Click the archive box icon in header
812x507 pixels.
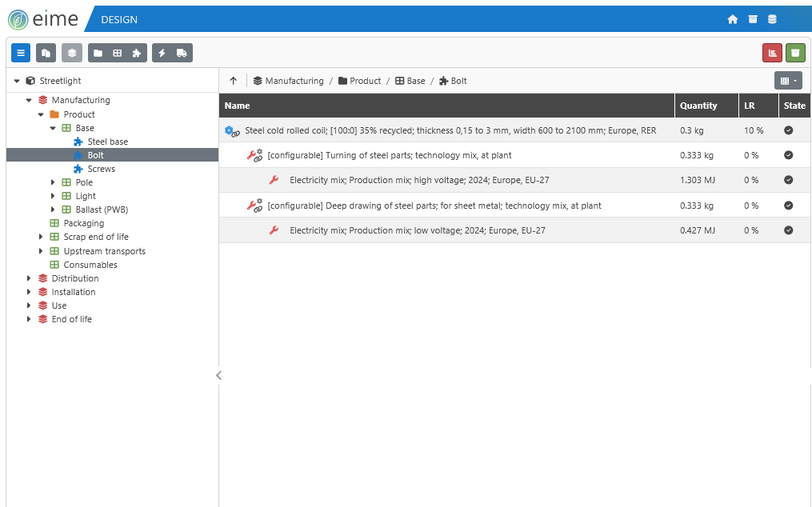pyautogui.click(x=753, y=20)
